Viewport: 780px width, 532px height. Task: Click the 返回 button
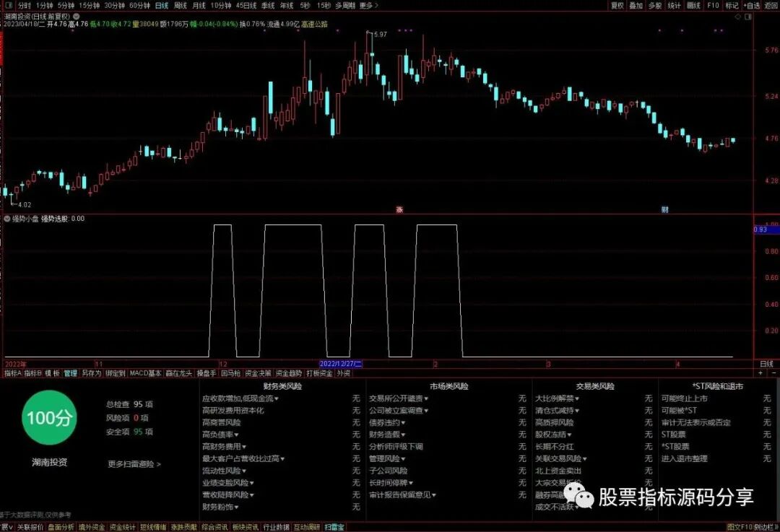771,6
